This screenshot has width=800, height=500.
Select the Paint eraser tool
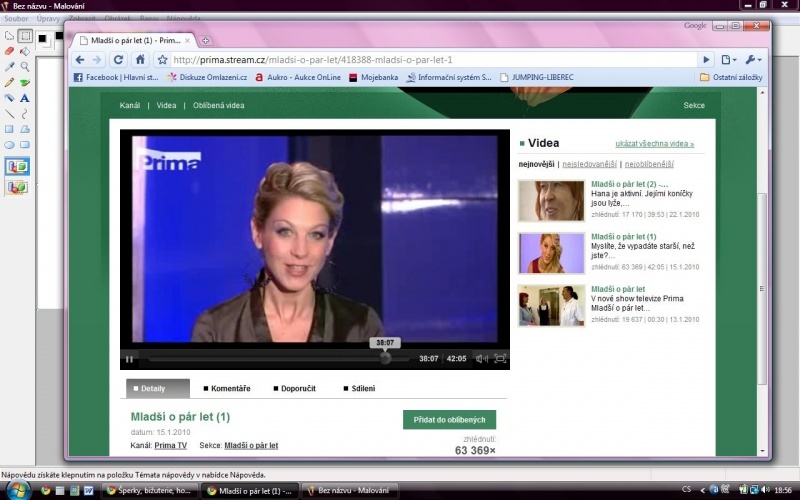coord(9,51)
